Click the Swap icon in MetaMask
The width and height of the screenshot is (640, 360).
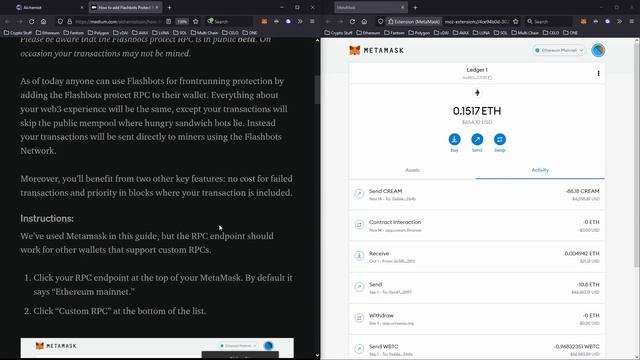click(500, 139)
